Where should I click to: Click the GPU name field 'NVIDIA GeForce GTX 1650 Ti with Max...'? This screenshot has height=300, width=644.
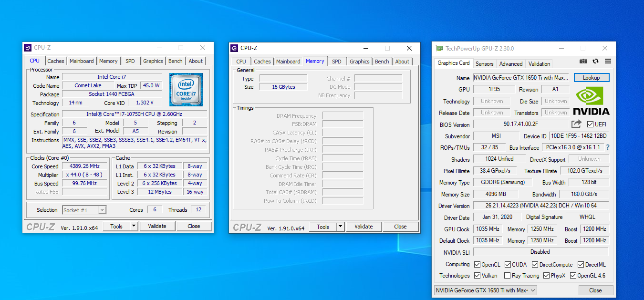[520, 78]
